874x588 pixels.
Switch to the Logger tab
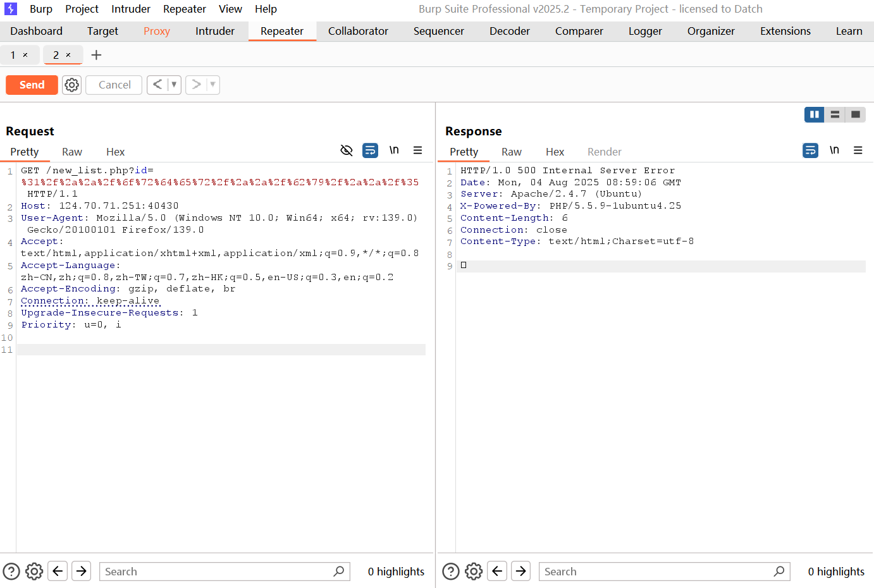tap(645, 31)
